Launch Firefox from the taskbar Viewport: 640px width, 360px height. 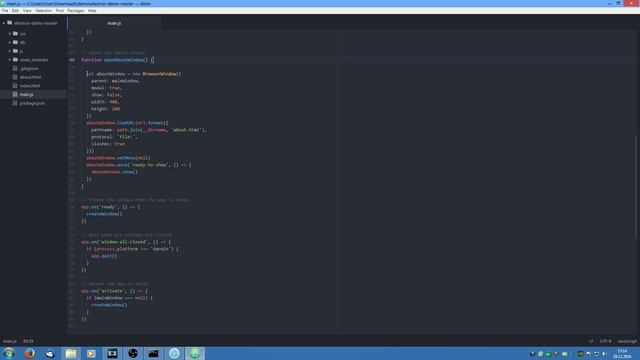(x=29, y=353)
